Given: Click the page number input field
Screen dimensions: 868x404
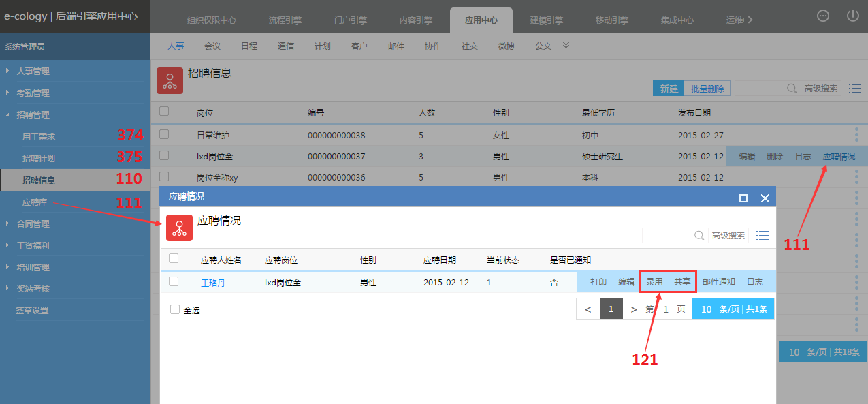Looking at the screenshot, I should [666, 309].
